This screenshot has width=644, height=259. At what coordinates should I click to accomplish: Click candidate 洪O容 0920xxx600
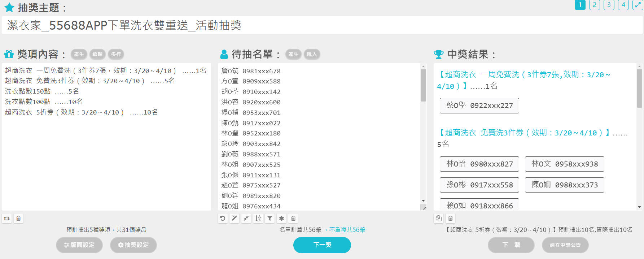tap(251, 102)
